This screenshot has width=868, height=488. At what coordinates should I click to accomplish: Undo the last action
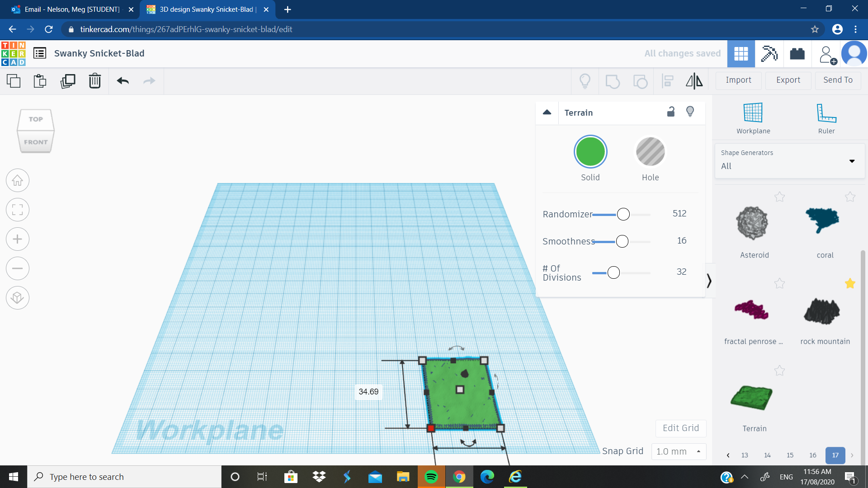point(122,81)
